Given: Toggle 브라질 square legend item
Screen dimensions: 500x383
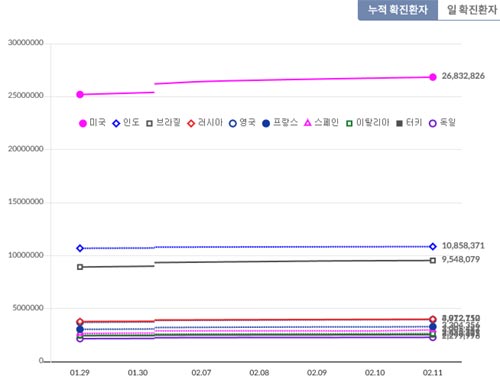Looking at the screenshot, I should tap(163, 123).
